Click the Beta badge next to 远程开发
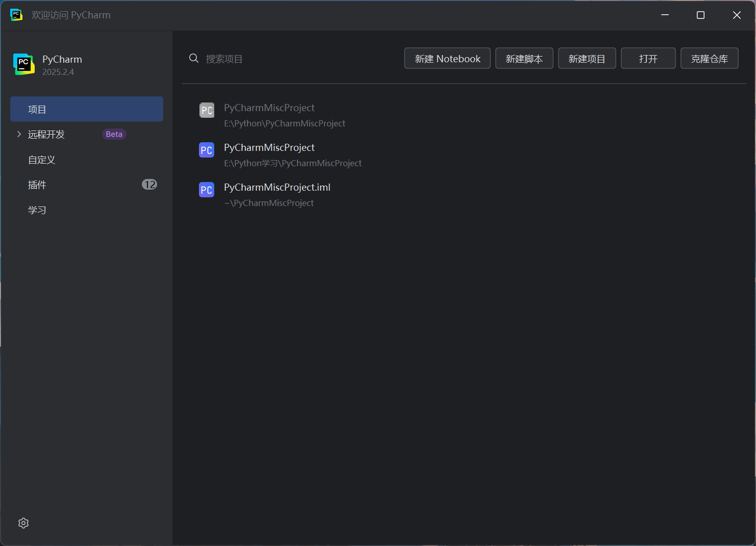Image resolution: width=756 pixels, height=546 pixels. click(114, 134)
